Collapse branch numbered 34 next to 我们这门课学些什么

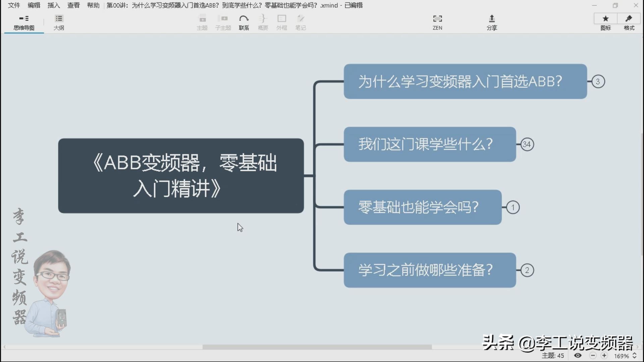tap(527, 144)
